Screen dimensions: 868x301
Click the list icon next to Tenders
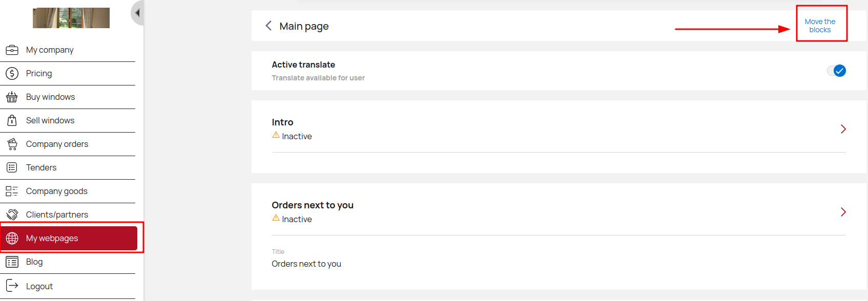pos(12,167)
